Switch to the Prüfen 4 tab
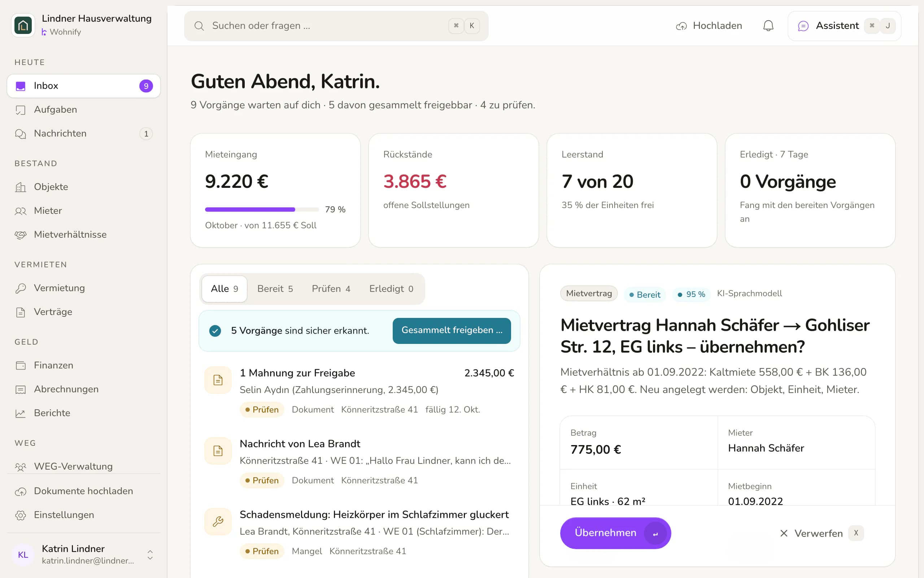This screenshot has width=924, height=578. [x=331, y=289]
